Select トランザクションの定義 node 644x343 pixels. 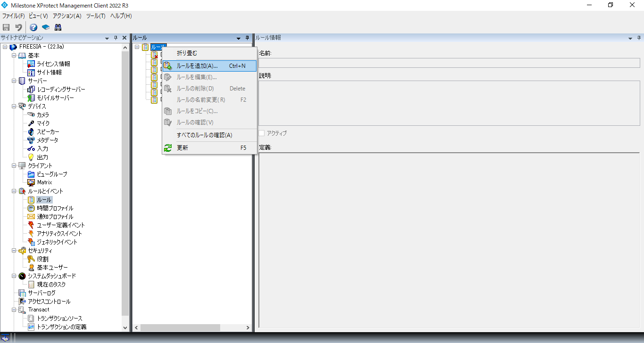pos(62,327)
